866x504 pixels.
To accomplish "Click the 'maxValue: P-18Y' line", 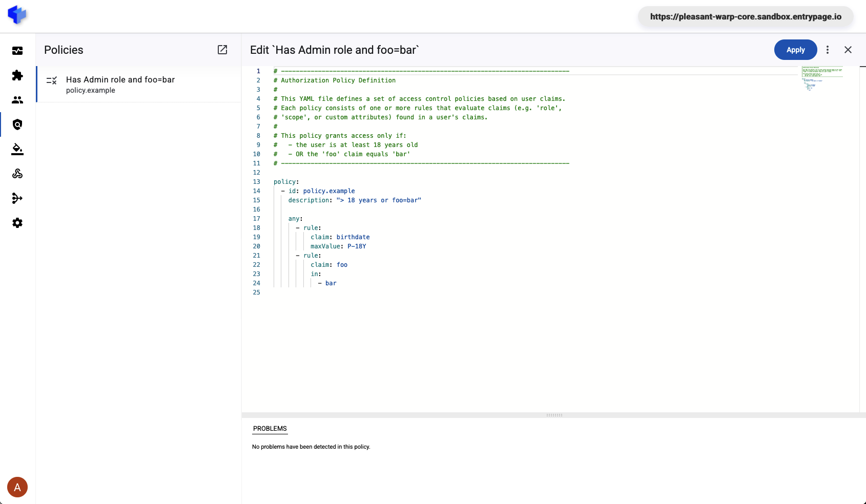I will coord(338,246).
